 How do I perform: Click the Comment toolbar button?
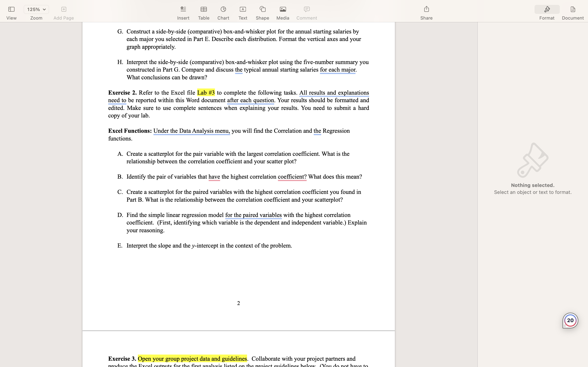(x=306, y=9)
